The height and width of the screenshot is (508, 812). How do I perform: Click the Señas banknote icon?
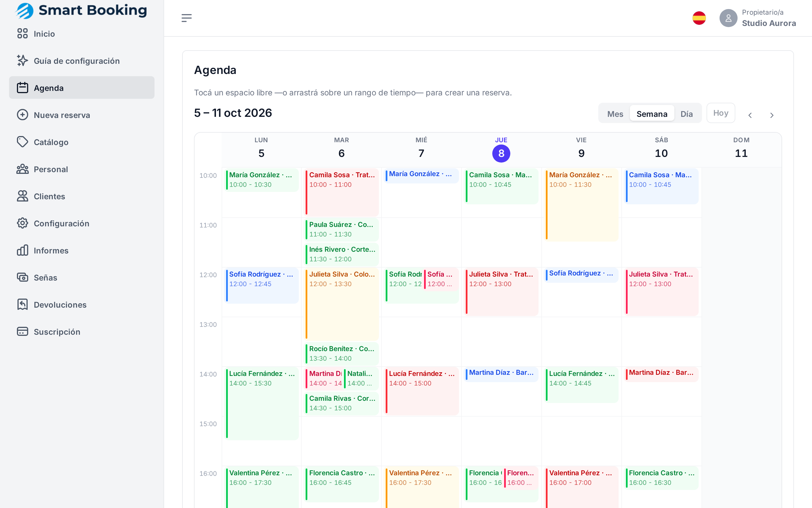(x=23, y=277)
